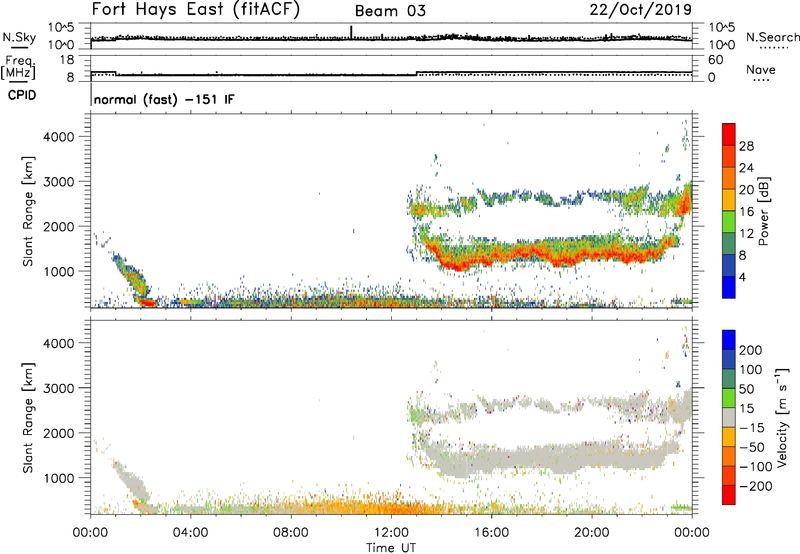Click power colorbar value '4'
Screen dimensions: 800x554
click(743, 277)
